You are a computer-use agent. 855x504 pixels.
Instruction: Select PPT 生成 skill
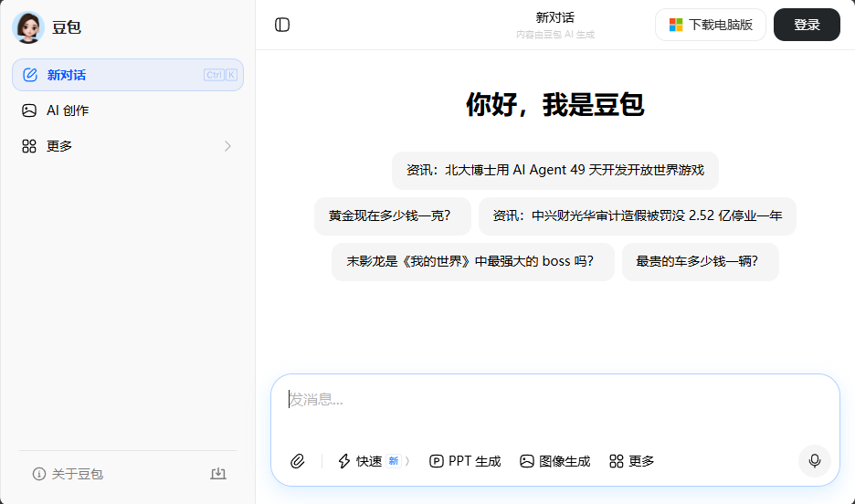465,461
